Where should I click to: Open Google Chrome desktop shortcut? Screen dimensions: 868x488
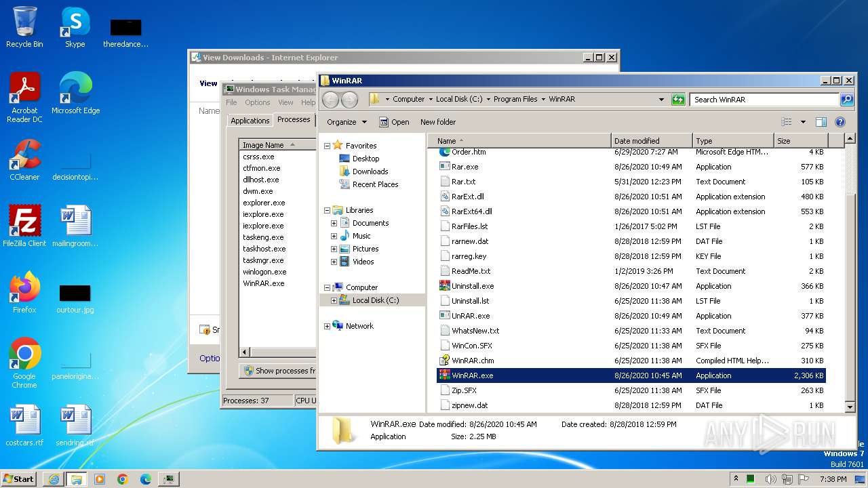(x=24, y=363)
